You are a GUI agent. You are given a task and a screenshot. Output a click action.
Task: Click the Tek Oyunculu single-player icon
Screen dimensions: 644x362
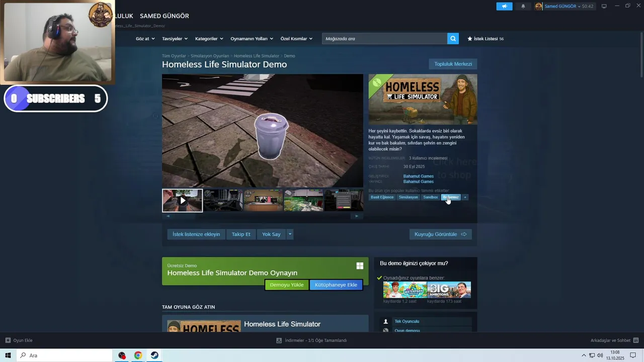(386, 321)
